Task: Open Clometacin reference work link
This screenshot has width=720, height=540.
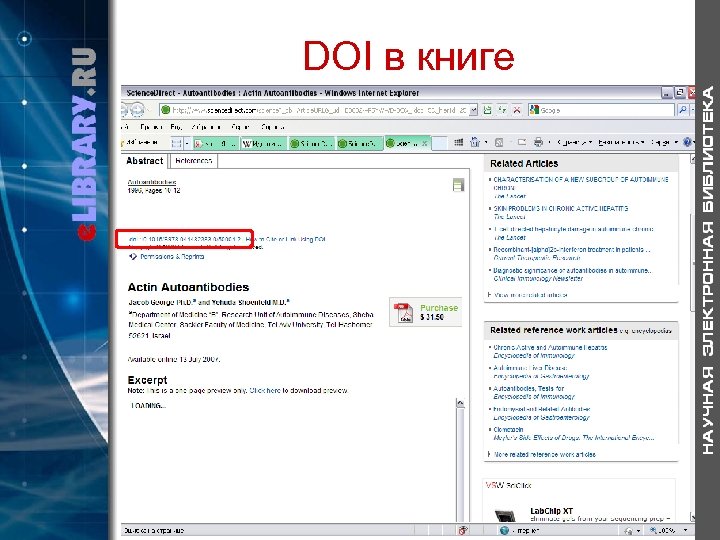Action: (508, 429)
